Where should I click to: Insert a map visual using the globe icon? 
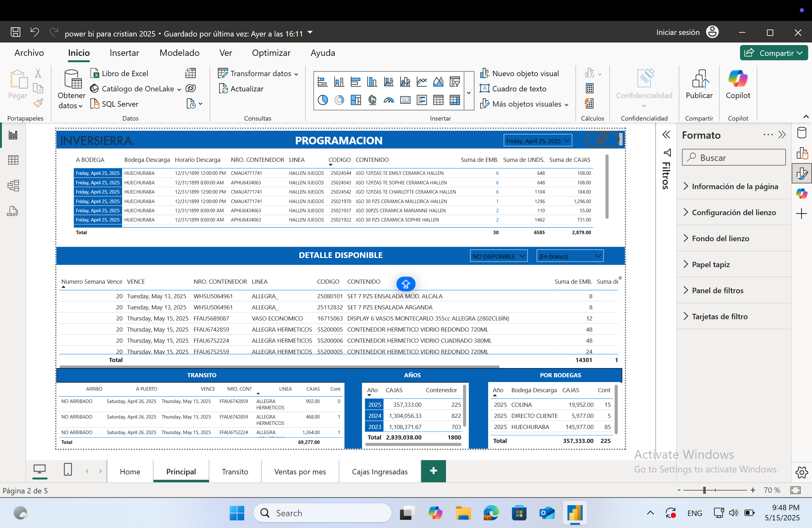372,100
